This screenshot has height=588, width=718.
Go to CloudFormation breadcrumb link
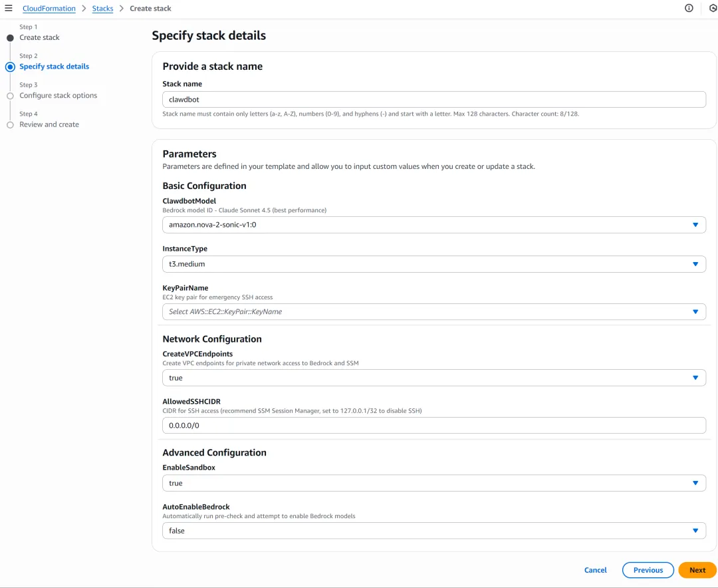[49, 8]
